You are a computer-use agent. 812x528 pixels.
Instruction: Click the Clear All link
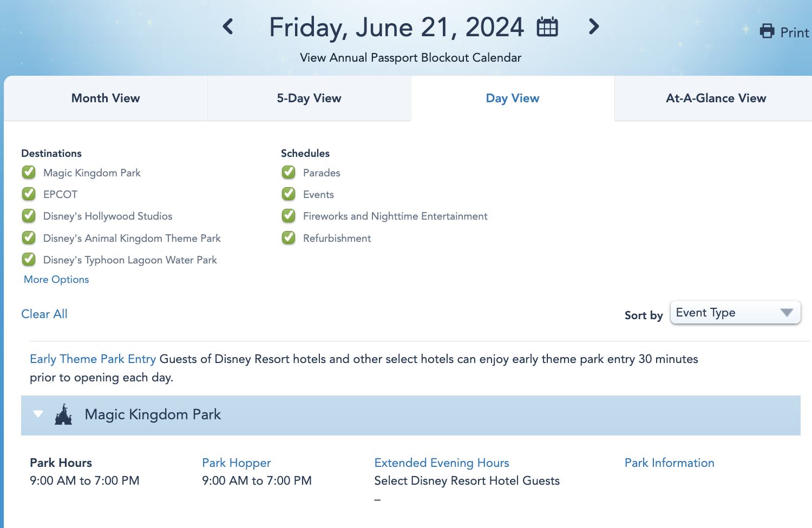44,314
